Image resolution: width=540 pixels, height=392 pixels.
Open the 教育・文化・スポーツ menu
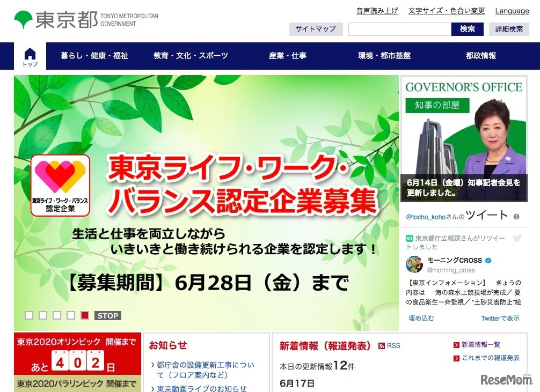point(191,56)
